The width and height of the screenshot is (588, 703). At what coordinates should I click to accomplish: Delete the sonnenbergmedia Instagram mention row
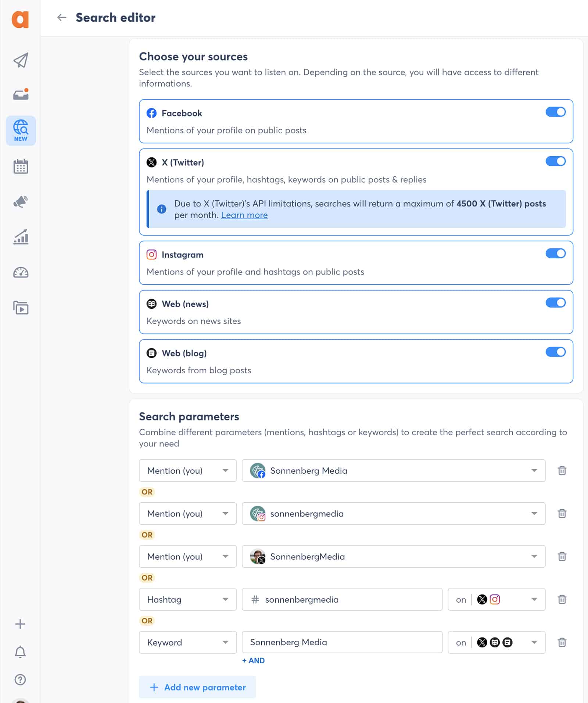click(562, 513)
